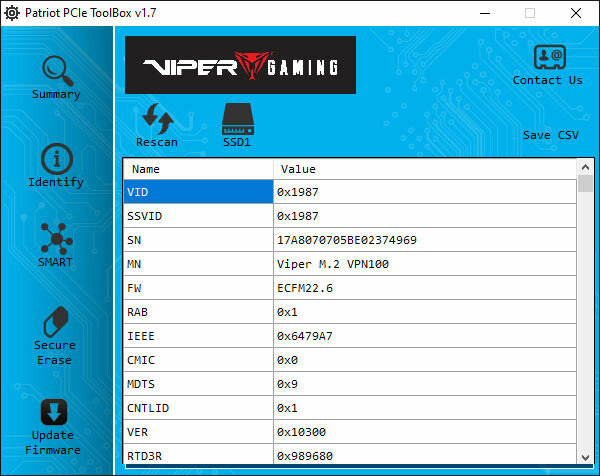
Task: Select the 0x10300 value
Action: point(425,432)
